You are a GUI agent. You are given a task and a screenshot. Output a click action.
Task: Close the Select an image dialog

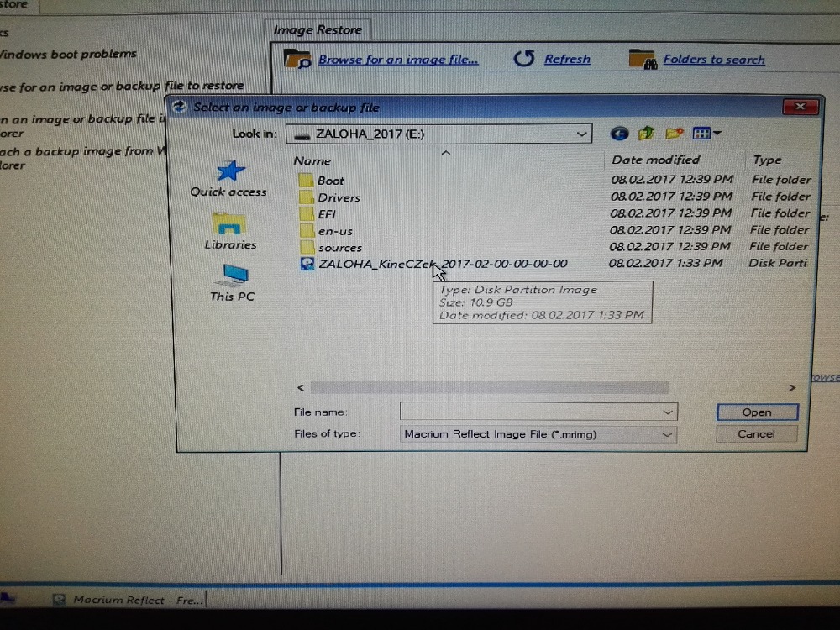[x=800, y=107]
